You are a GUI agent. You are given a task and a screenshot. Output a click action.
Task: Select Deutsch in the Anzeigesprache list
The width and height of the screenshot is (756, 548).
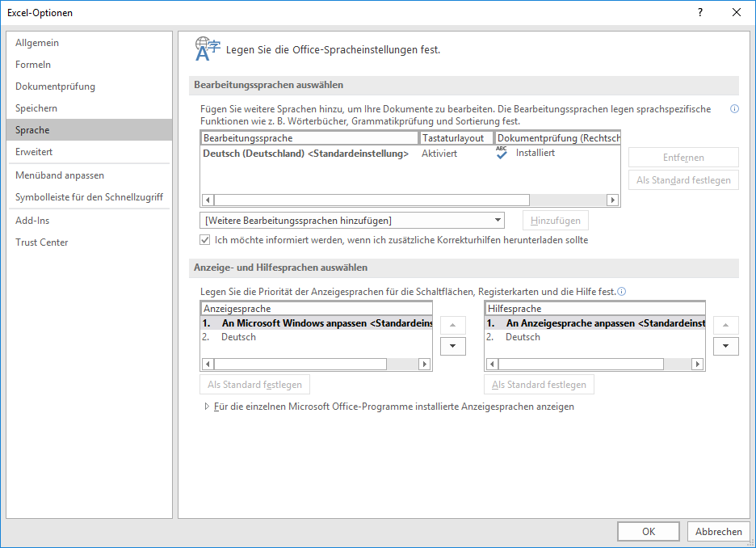tap(317, 337)
